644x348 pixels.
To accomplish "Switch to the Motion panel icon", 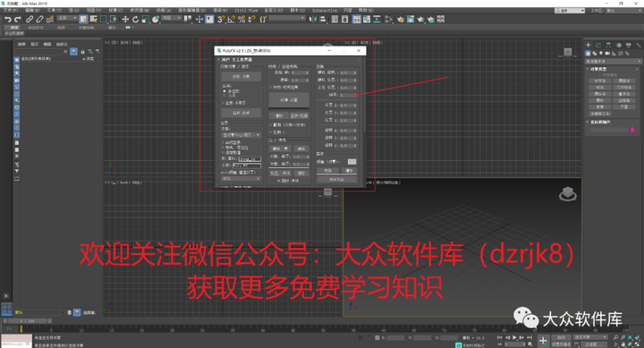I will [619, 46].
